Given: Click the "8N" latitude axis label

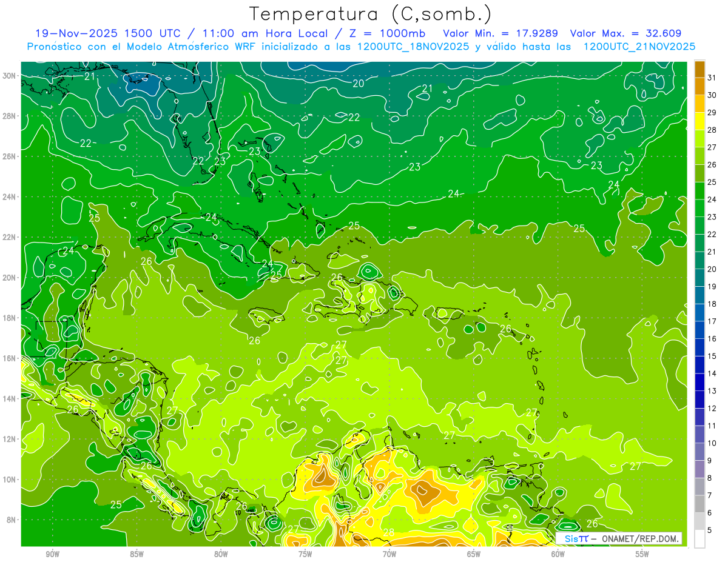Looking at the screenshot, I should (11, 520).
